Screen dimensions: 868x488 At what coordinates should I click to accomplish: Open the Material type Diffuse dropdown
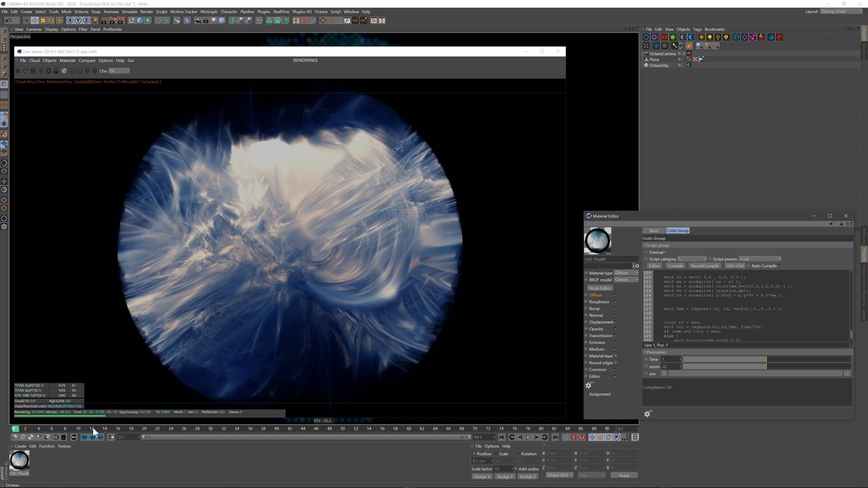click(x=626, y=273)
